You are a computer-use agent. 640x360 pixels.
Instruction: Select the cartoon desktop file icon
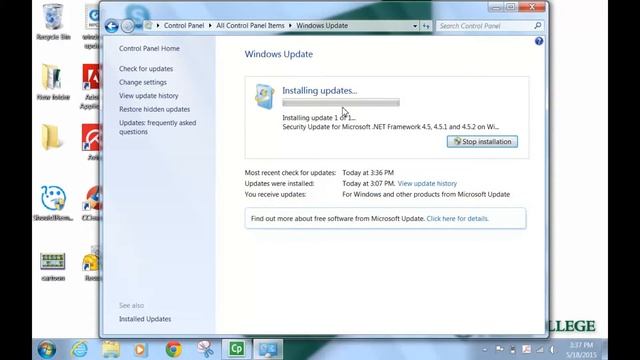coord(53,266)
